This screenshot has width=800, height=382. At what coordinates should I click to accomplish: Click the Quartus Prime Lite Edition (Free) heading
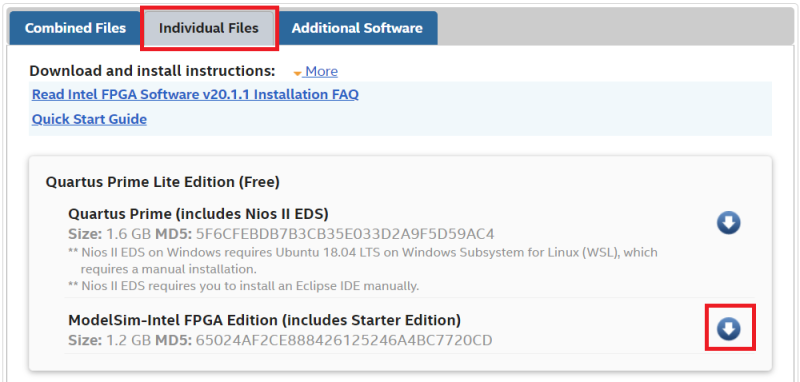pos(163,182)
